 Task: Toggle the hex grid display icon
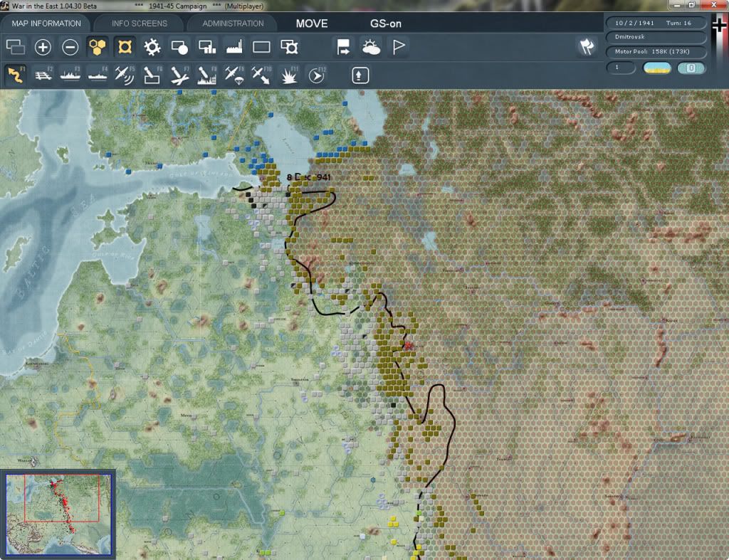pos(98,47)
